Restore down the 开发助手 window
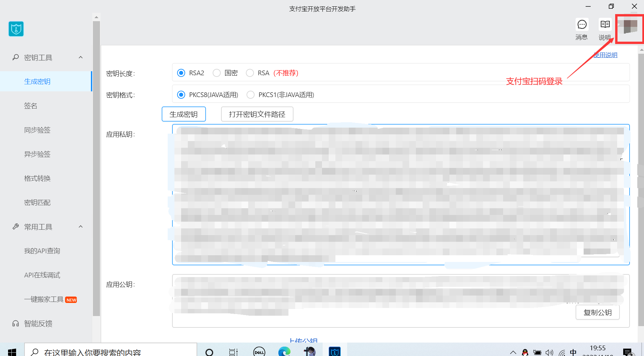 611,6
